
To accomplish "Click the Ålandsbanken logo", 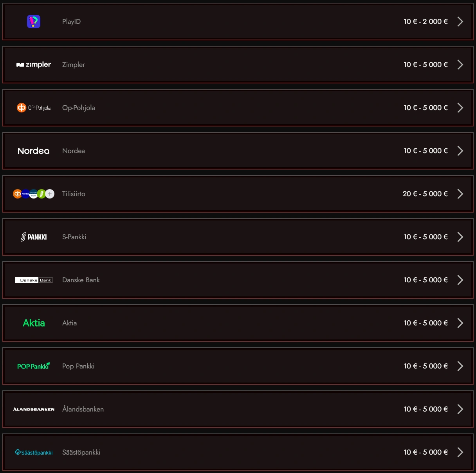I will coord(34,409).
